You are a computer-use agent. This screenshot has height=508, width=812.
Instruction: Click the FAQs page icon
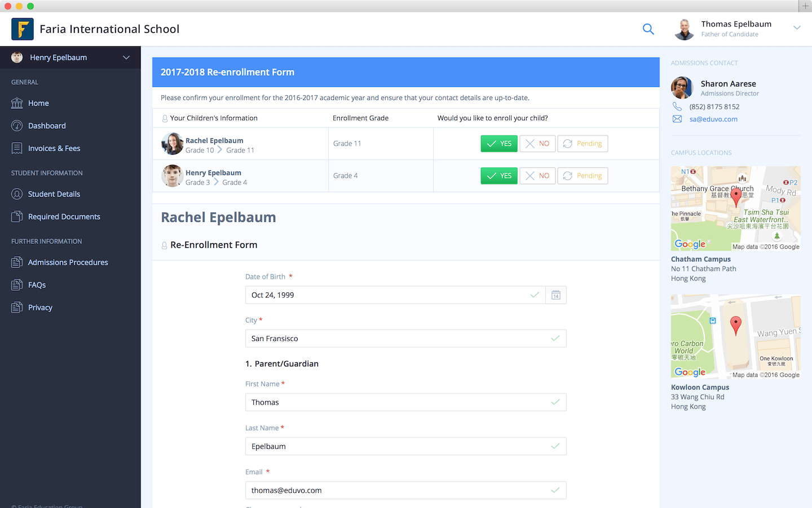(x=17, y=285)
